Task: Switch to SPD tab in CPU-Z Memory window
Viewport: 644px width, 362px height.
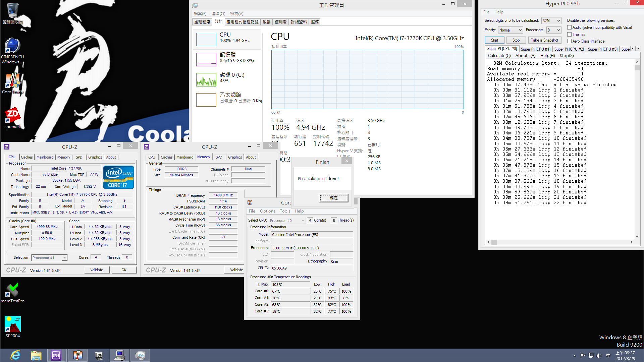Action: click(x=219, y=157)
